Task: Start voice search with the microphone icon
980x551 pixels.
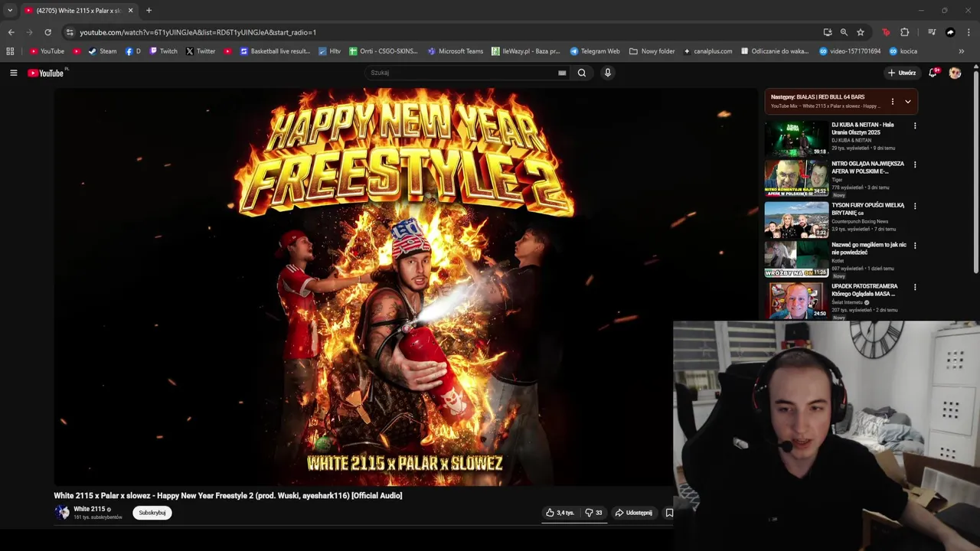Action: pyautogui.click(x=608, y=73)
